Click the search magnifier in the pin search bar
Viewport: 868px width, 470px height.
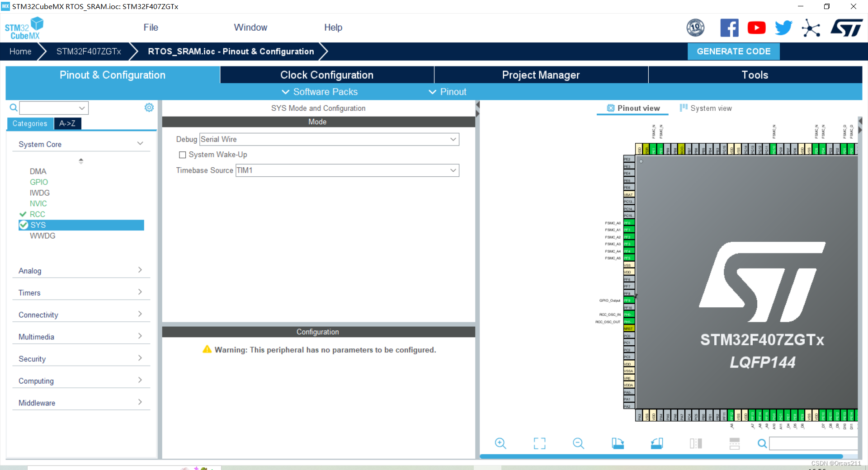pyautogui.click(x=762, y=443)
